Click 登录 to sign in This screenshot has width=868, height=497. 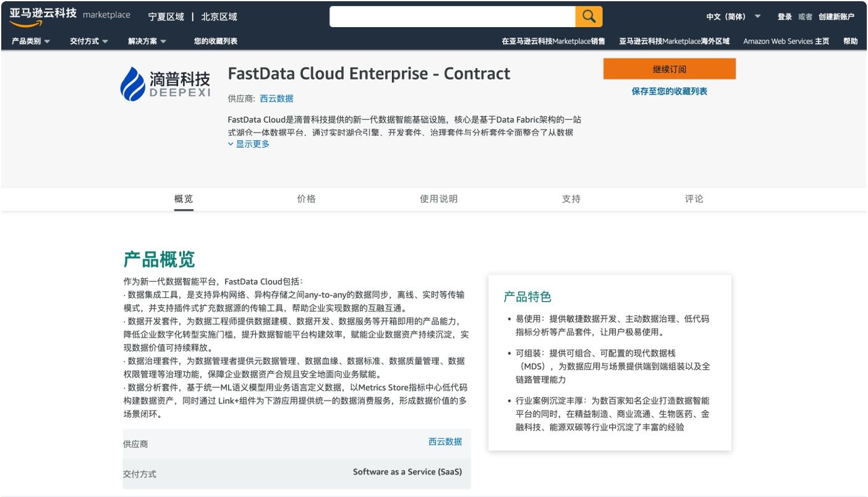point(784,17)
